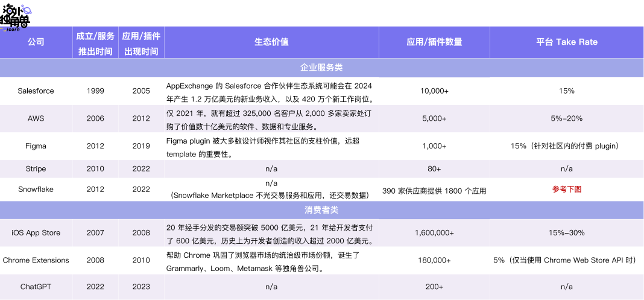Select the Snowflake company cell
Screen dimensions: 644x300
[36, 190]
